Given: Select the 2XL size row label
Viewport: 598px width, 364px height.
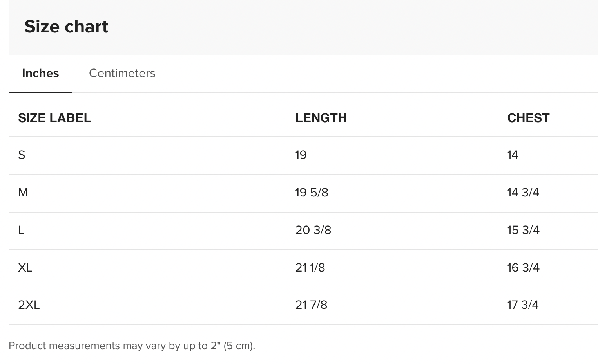Looking at the screenshot, I should 29,305.
